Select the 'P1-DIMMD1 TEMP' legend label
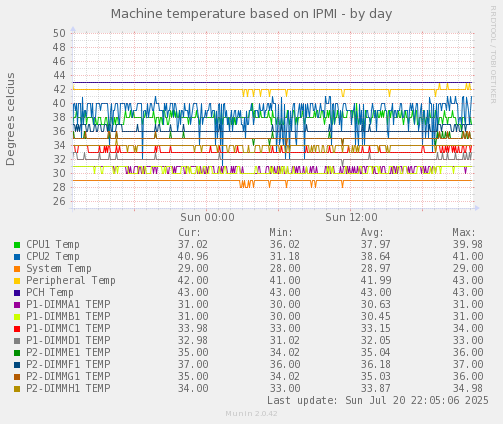Image resolution: width=503 pixels, height=424 pixels. point(68,340)
